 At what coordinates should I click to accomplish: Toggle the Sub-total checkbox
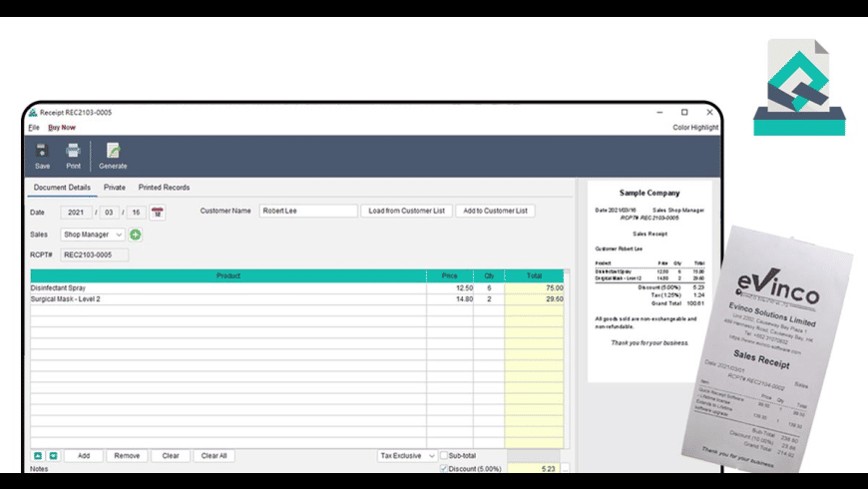tap(443, 456)
